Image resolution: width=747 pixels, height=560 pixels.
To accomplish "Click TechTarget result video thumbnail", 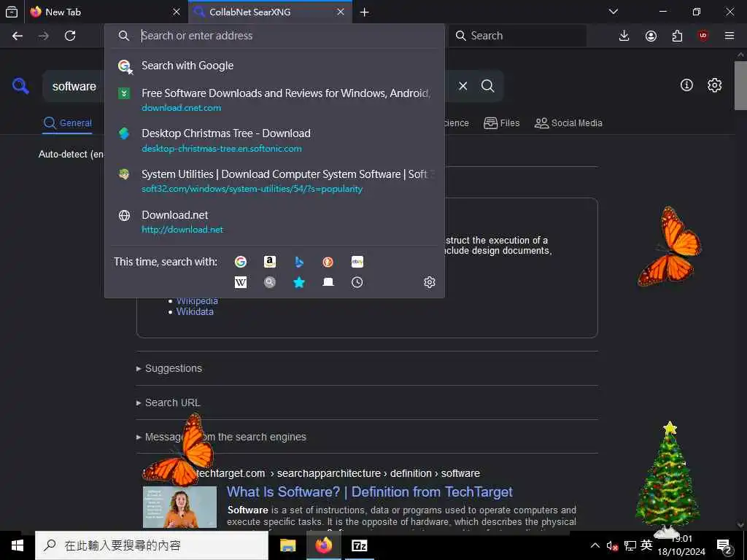I will point(179,507).
